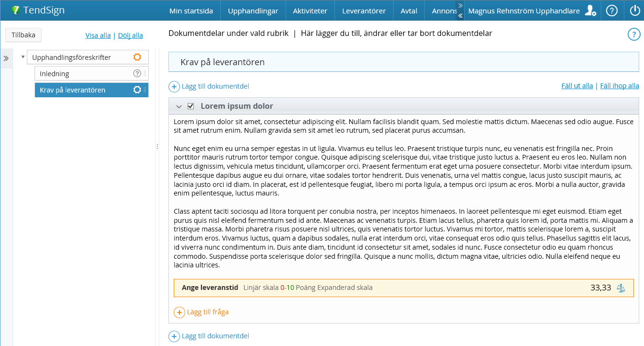Click the weight value 33,33
The width and height of the screenshot is (644, 346).
(601, 288)
